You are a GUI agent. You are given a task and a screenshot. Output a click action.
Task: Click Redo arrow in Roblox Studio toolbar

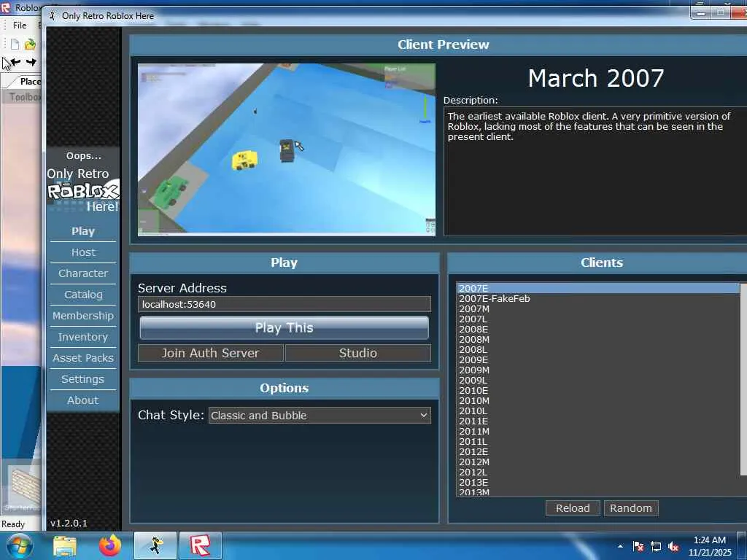point(31,62)
